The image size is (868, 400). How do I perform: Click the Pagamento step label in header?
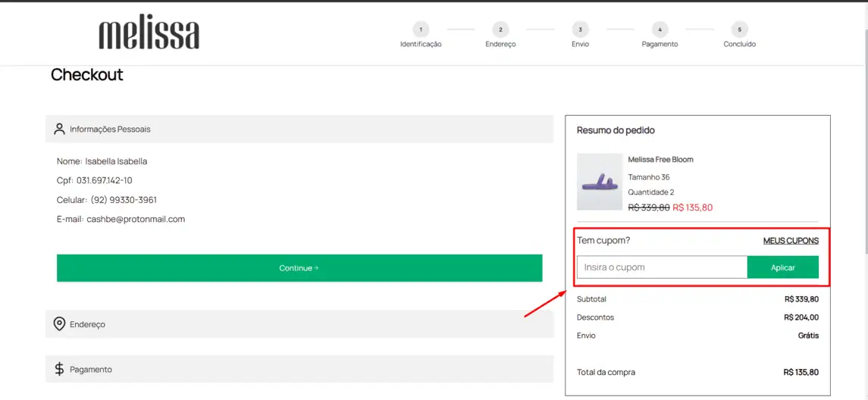[x=660, y=44]
